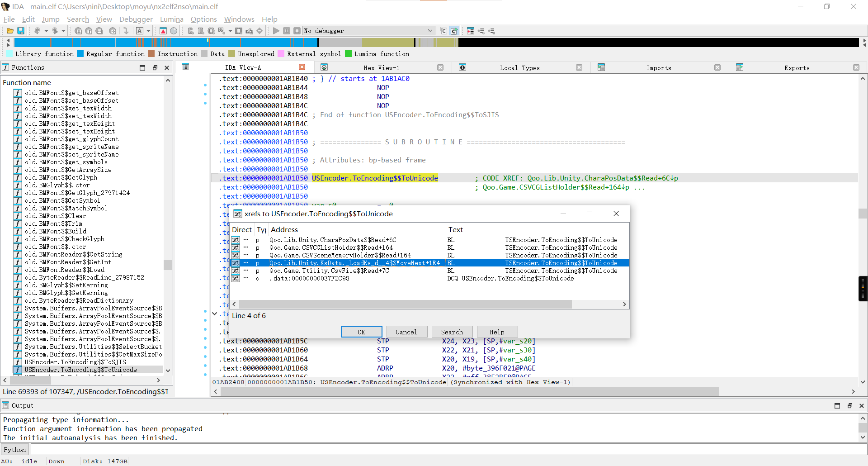Click the Python command input field
The image size is (868, 466).
tap(449, 449)
